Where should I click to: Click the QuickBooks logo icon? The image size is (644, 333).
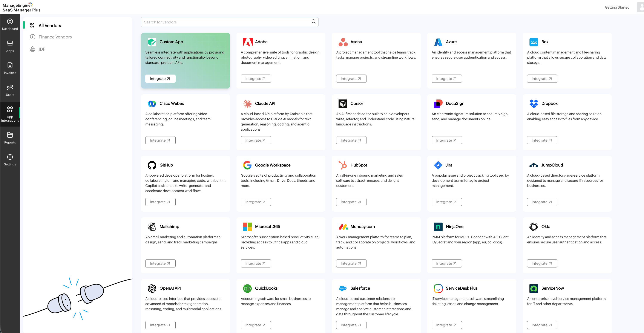(247, 288)
